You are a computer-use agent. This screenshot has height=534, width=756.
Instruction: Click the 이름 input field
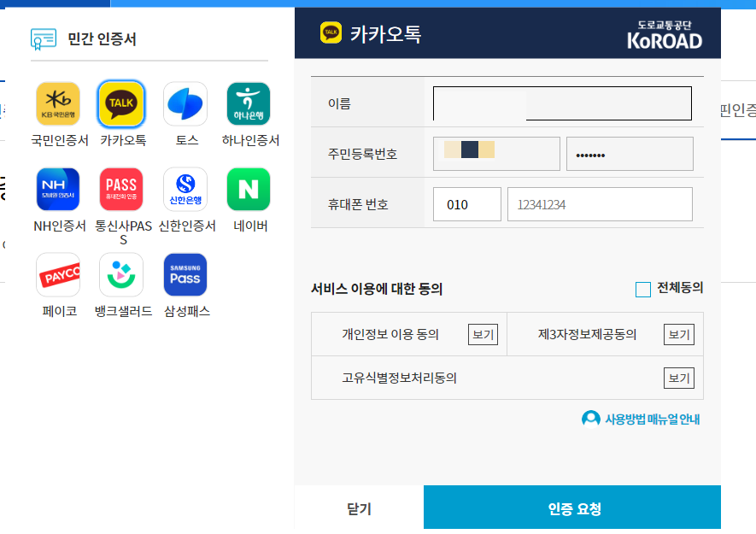point(562,103)
